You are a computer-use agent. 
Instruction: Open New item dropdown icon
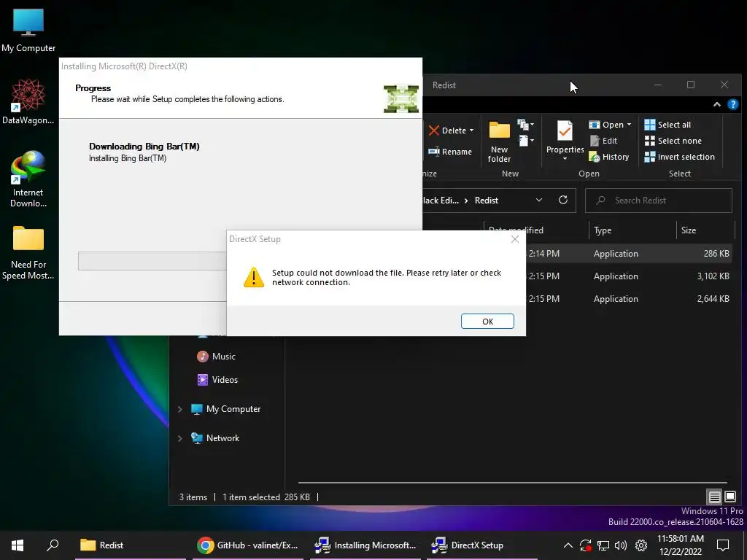pyautogui.click(x=525, y=125)
